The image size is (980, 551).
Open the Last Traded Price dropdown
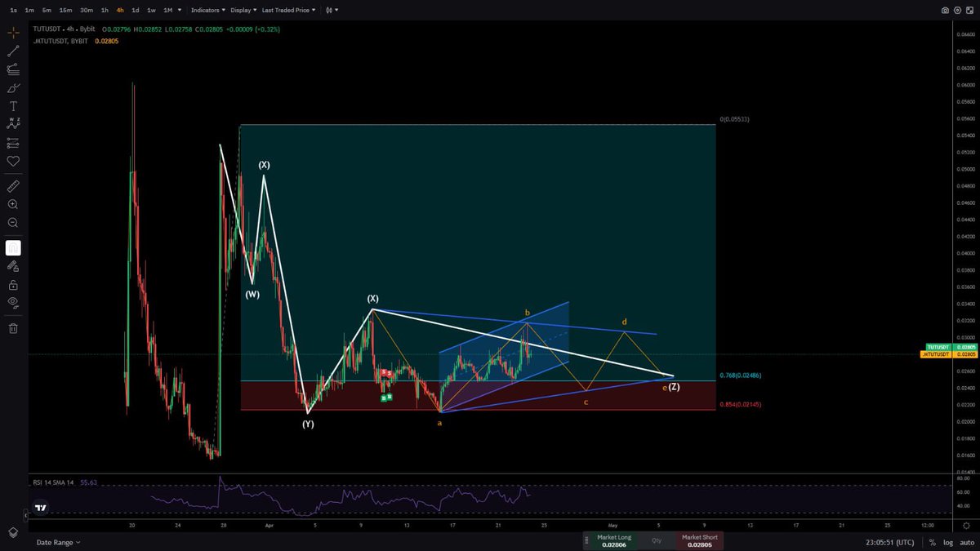tap(290, 11)
